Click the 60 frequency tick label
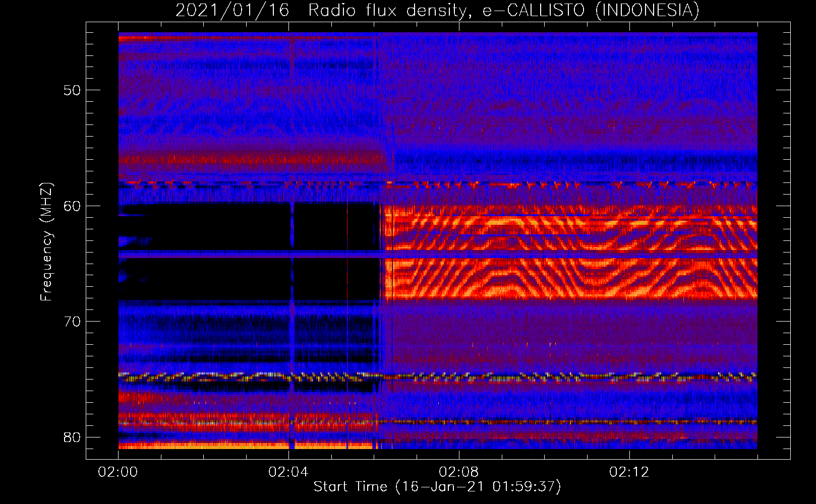The image size is (816, 504). pyautogui.click(x=72, y=206)
